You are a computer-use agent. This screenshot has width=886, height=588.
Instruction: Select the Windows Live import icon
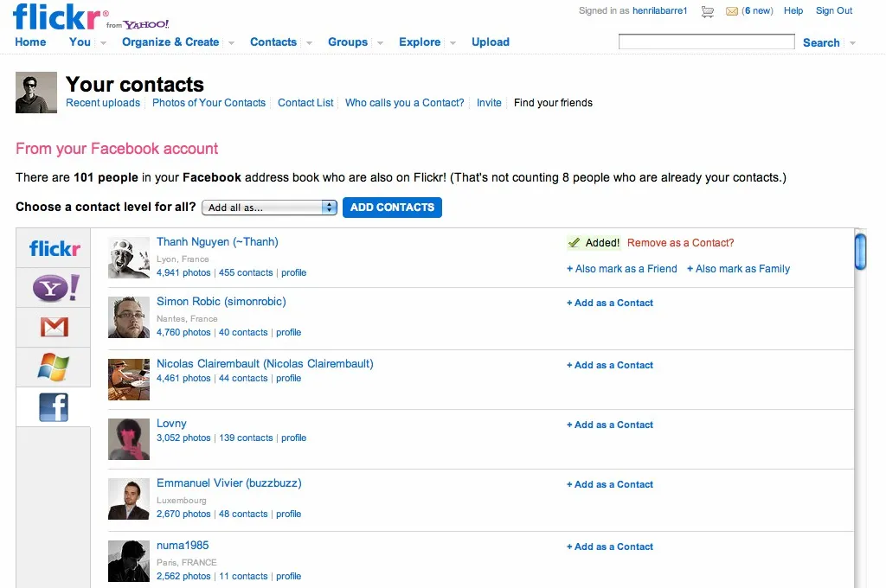[53, 367]
